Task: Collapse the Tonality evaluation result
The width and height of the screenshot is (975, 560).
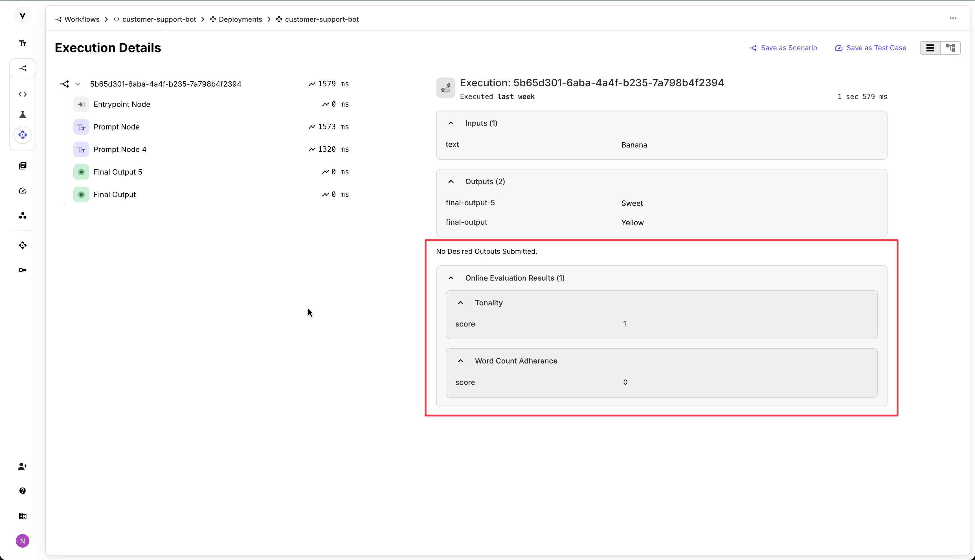Action: [x=461, y=303]
